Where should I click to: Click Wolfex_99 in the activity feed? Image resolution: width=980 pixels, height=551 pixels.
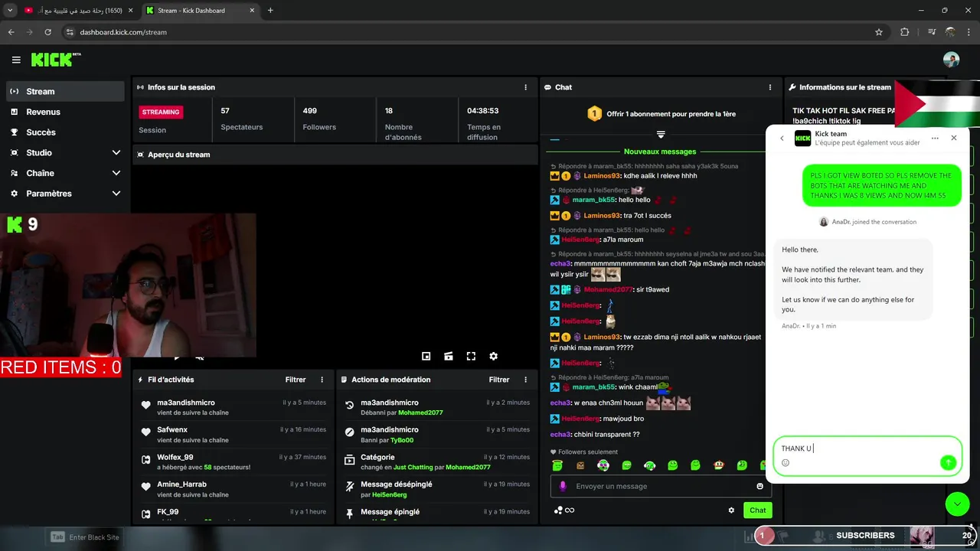(x=175, y=457)
